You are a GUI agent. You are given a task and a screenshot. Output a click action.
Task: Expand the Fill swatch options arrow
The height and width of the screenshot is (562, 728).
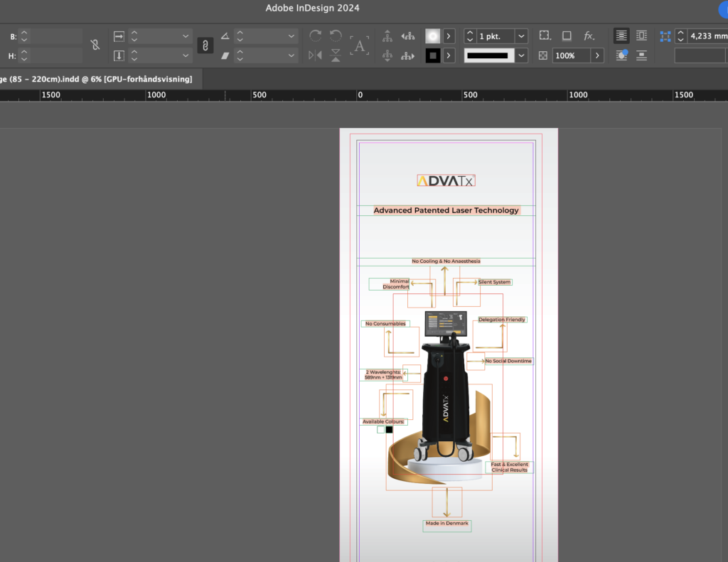449,36
